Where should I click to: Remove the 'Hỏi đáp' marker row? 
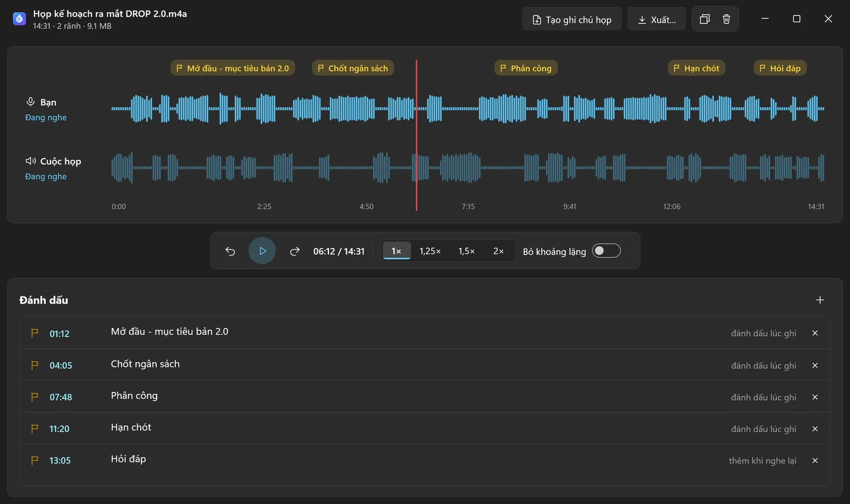(815, 460)
